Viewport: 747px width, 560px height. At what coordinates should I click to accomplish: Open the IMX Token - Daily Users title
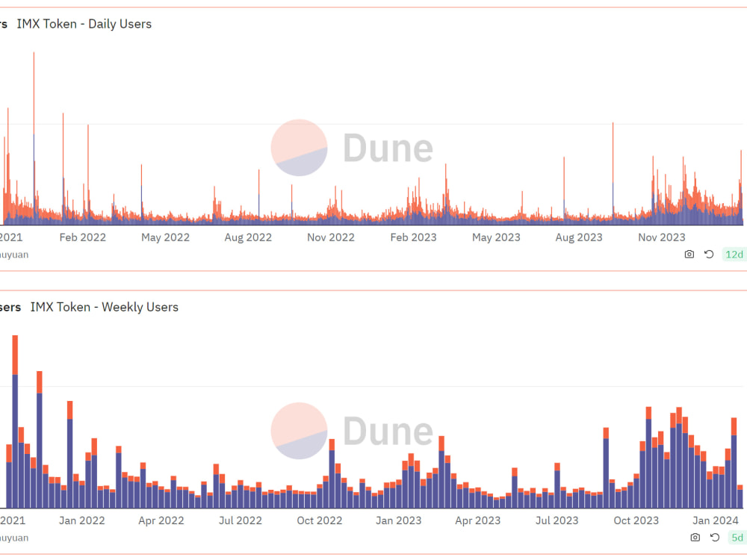[x=84, y=24]
